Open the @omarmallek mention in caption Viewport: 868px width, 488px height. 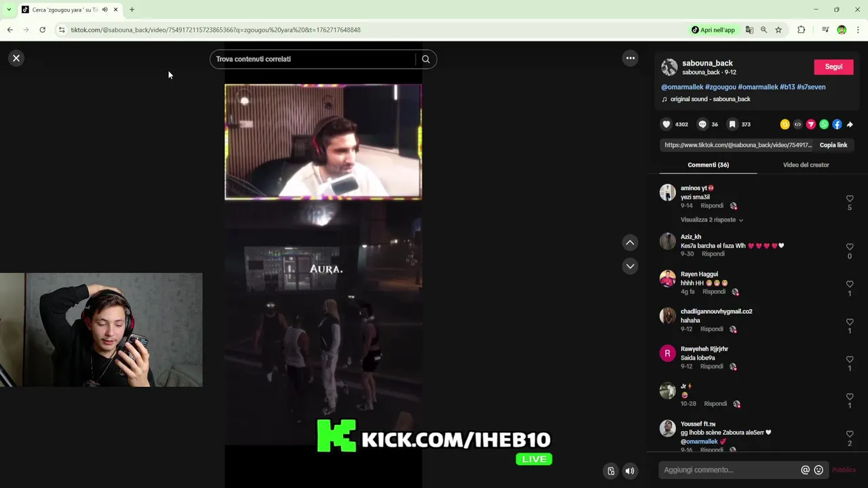pos(682,87)
